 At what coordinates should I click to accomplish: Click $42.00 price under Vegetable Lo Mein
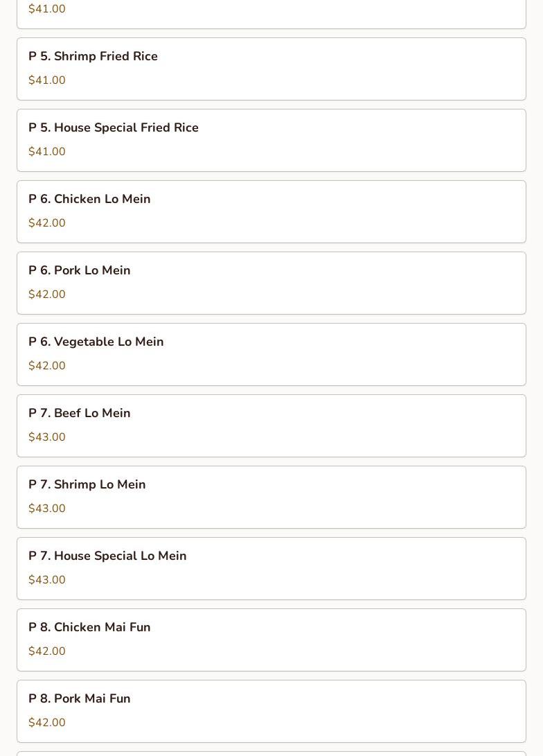[x=47, y=366]
